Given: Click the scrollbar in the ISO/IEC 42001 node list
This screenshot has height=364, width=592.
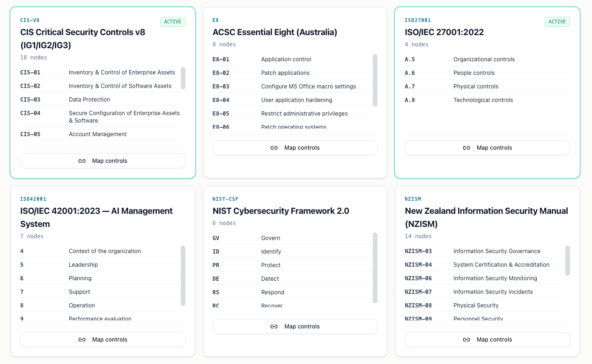Looking at the screenshot, I should coord(183,276).
